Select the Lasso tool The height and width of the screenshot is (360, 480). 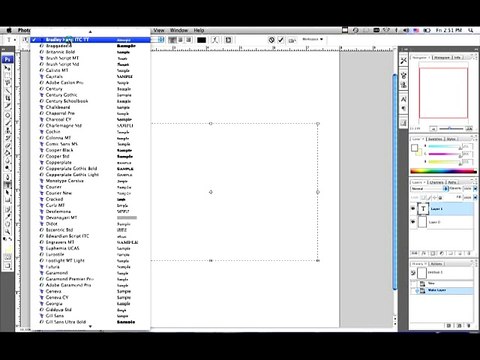point(7,83)
